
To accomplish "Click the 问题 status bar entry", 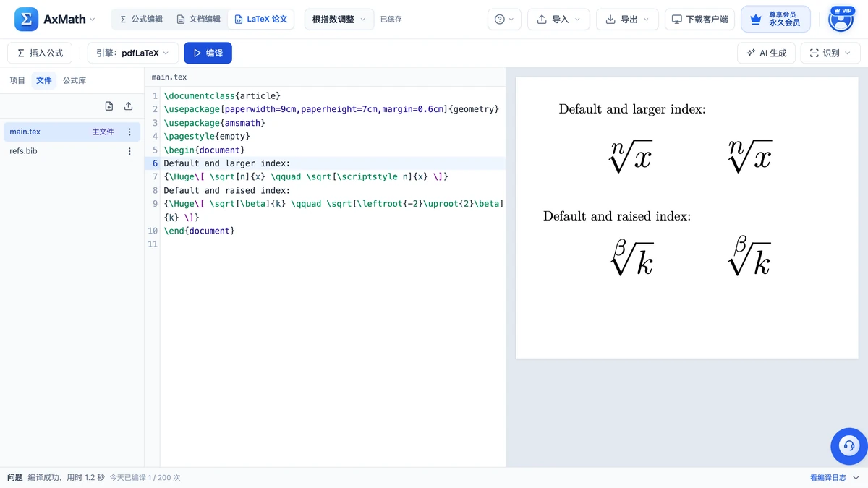I will (x=14, y=478).
